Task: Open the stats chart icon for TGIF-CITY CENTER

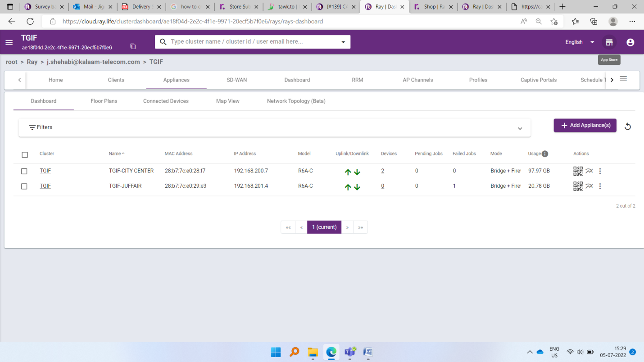Action: 589,171
